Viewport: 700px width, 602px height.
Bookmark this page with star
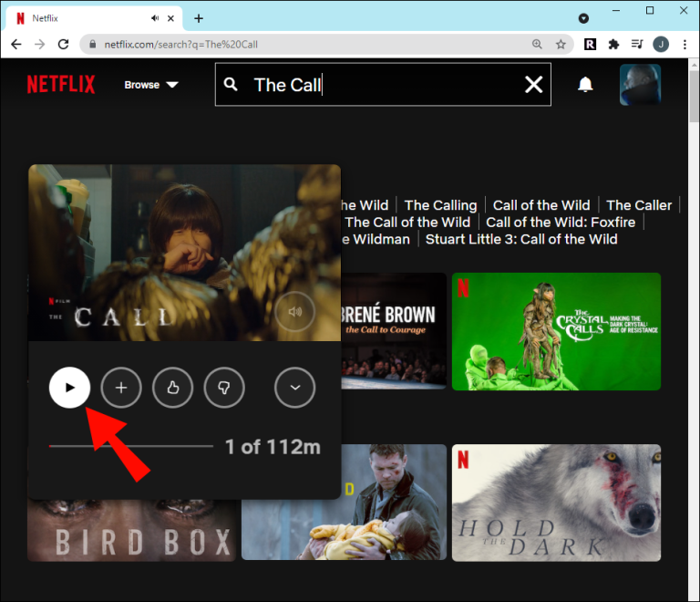tap(561, 44)
